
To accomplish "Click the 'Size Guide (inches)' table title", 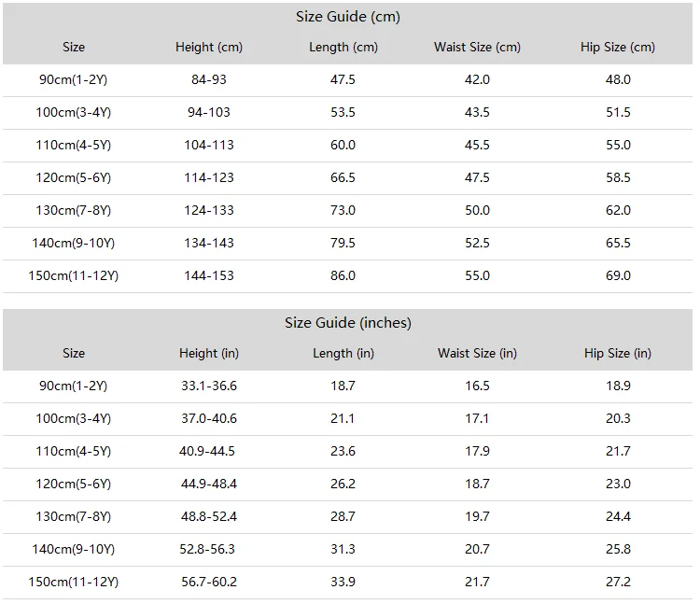I will coord(347,323).
